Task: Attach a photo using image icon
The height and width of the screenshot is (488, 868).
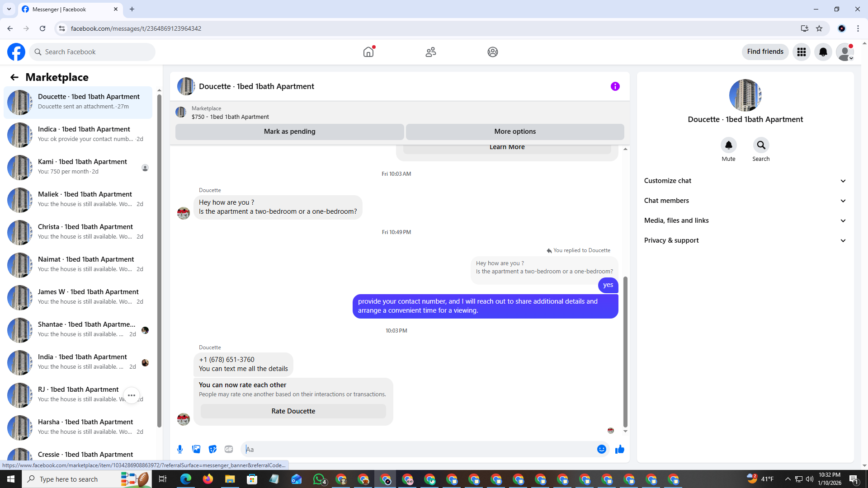Action: [196, 449]
